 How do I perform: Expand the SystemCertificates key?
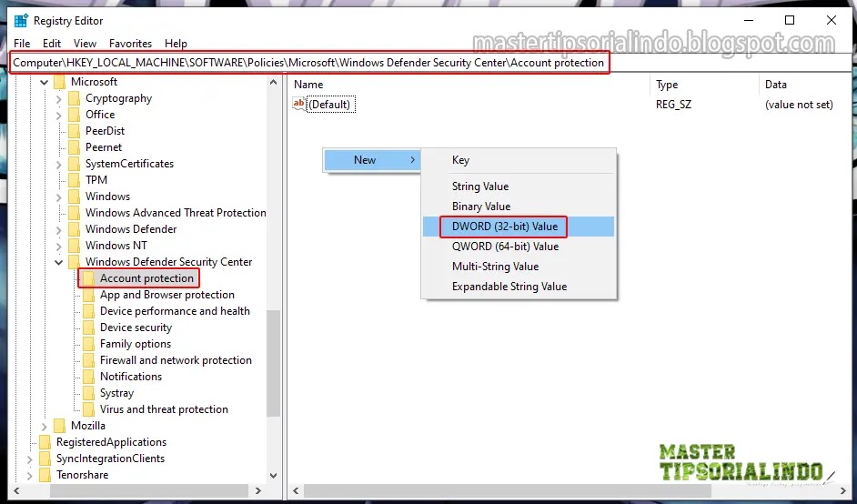[59, 165]
